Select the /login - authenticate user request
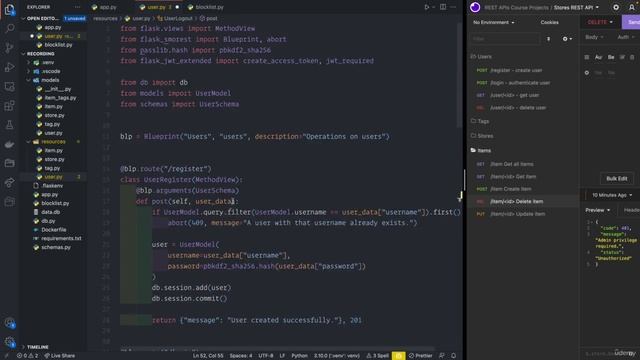The width and height of the screenshot is (640, 360). (x=520, y=83)
